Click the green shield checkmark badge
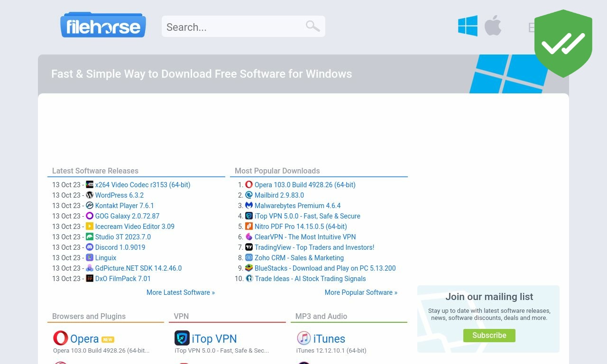Viewport: 607px width, 364px height. [x=563, y=43]
